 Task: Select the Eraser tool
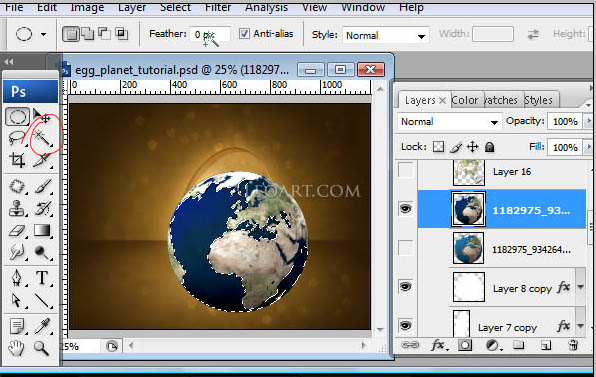click(17, 230)
